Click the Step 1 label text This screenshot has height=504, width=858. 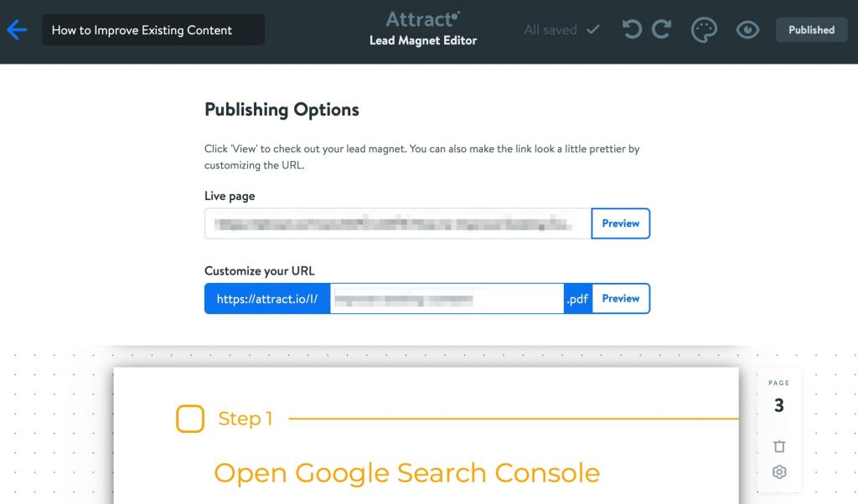(x=245, y=419)
